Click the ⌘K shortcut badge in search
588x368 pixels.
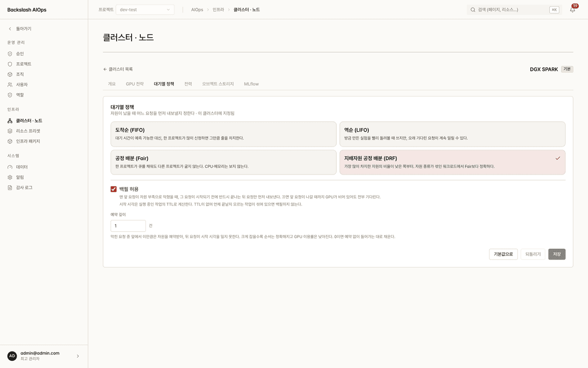click(554, 10)
